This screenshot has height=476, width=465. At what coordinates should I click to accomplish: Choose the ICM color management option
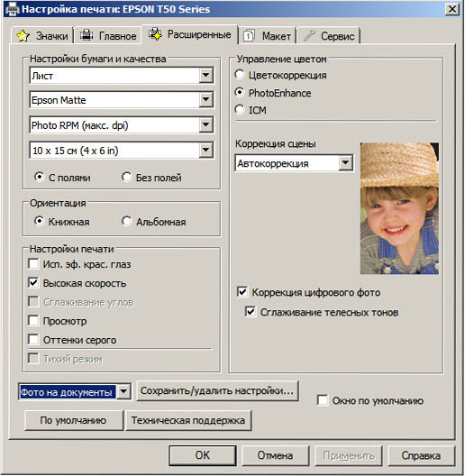coord(240,109)
